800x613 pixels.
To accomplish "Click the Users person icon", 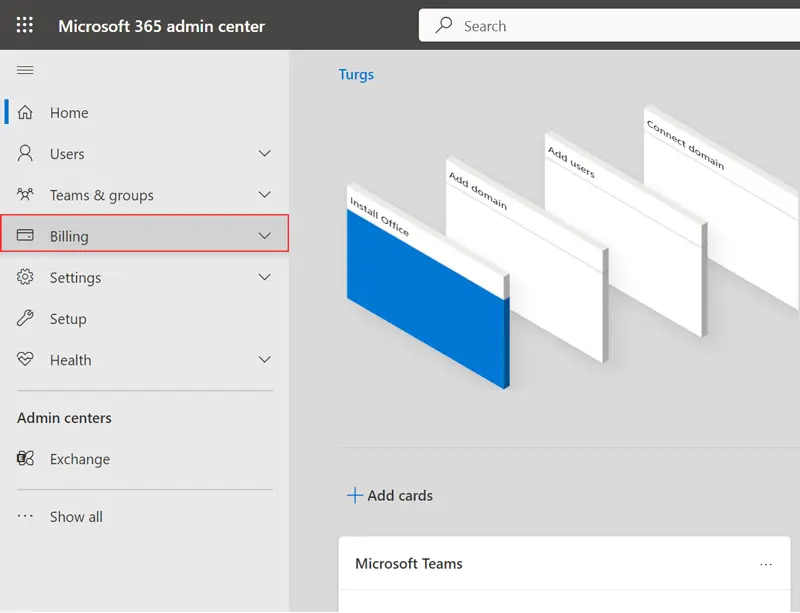I will (26, 154).
